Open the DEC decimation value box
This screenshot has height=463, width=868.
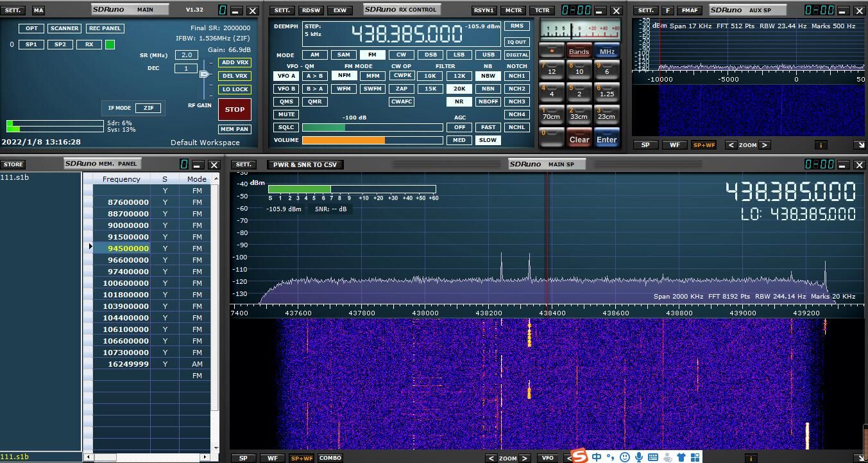click(x=186, y=68)
